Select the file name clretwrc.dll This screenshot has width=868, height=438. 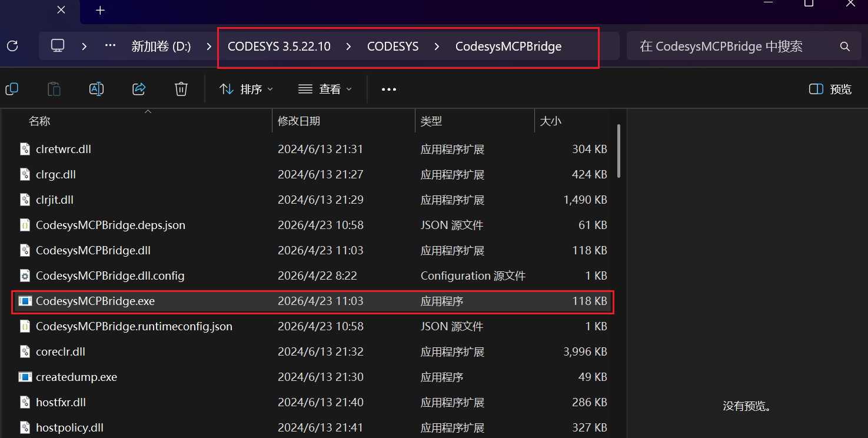pyautogui.click(x=64, y=150)
